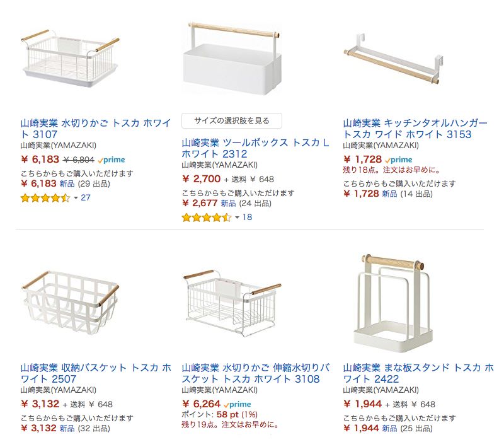Click the prime badge next to ¥ 6,183

(112, 160)
